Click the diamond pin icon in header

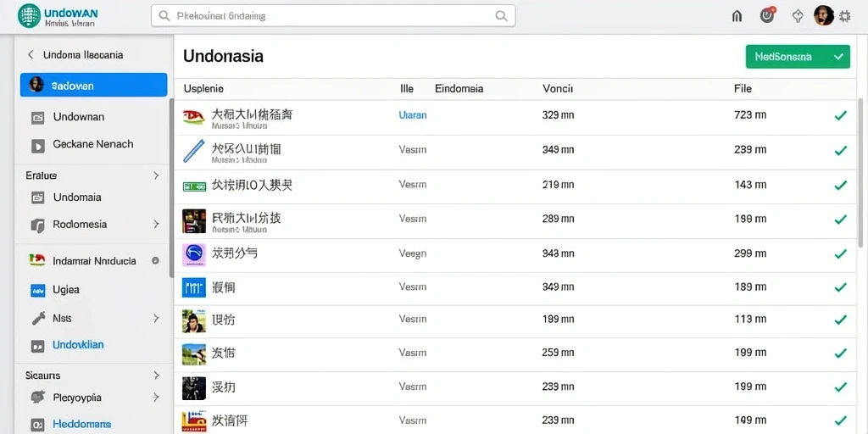tap(797, 16)
